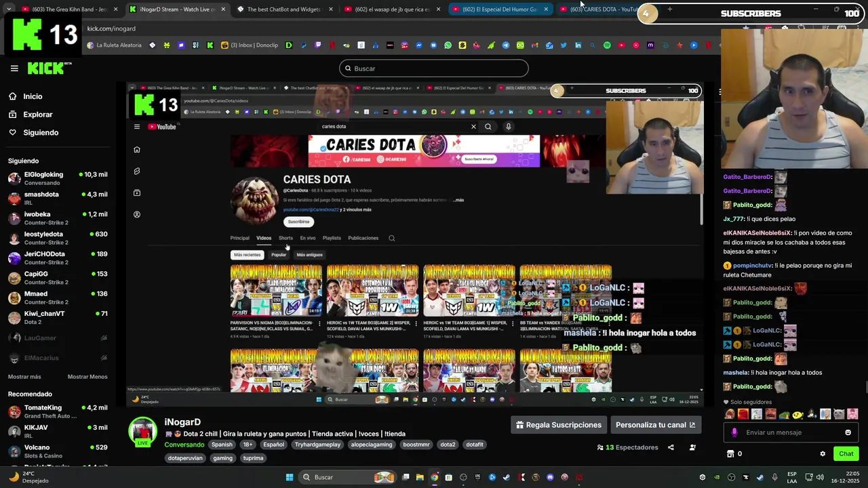Open offline channel LauGamer
Viewport: 868px width, 488px height.
pos(58,338)
